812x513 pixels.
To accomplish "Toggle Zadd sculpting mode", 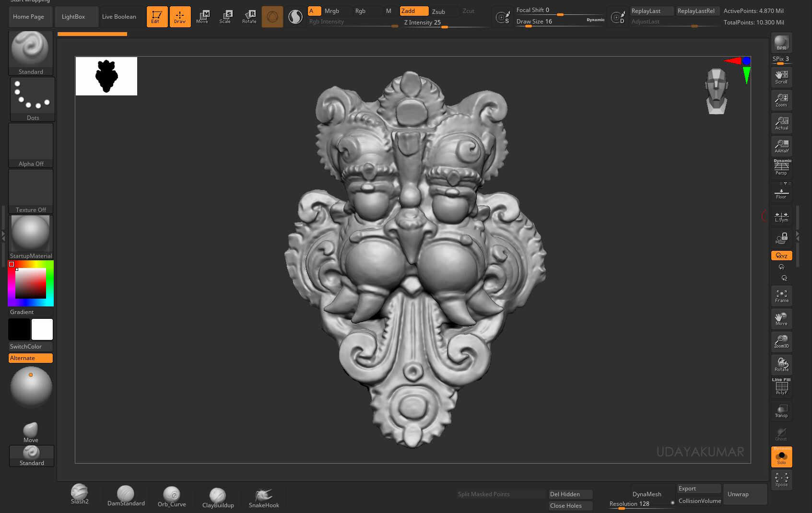I will [x=413, y=11].
